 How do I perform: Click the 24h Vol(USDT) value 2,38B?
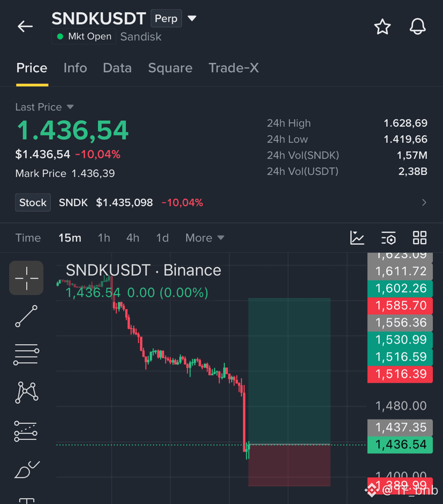click(x=413, y=172)
